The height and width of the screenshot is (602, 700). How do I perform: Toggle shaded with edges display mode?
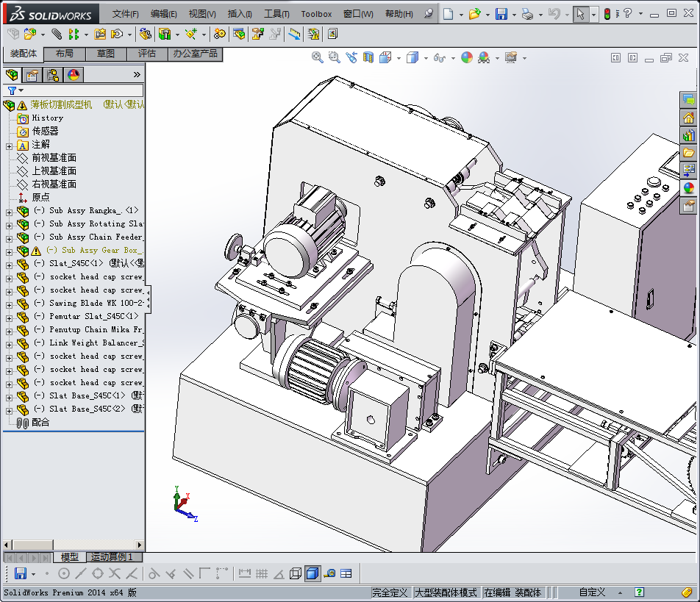tap(312, 573)
